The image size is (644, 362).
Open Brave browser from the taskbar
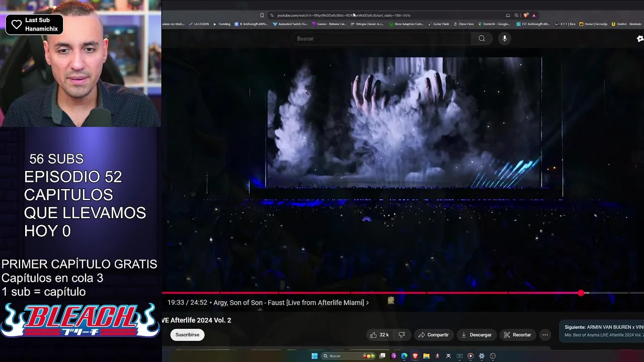coord(415,356)
